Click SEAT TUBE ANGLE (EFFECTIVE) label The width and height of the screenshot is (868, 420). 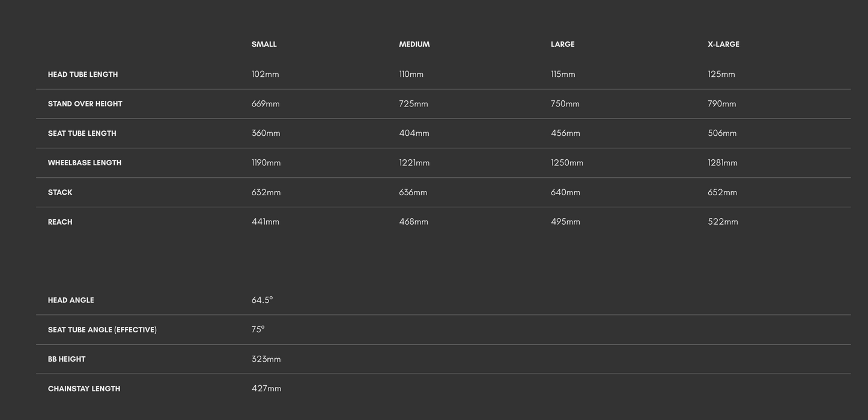[102, 330]
